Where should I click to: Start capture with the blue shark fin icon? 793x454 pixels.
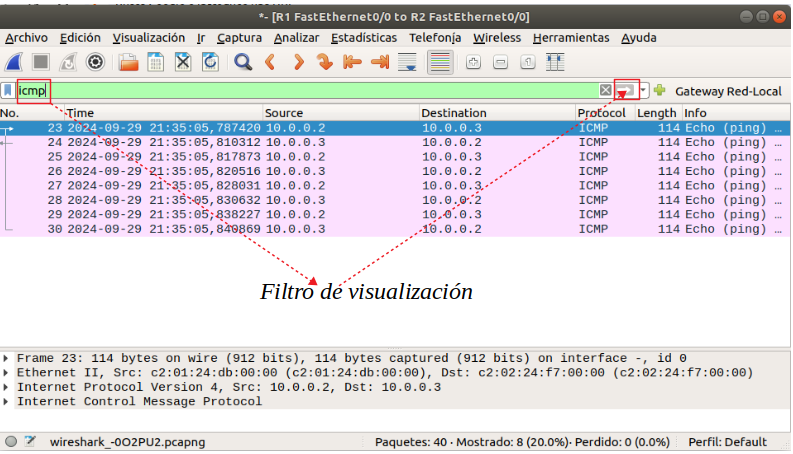pyautogui.click(x=14, y=62)
